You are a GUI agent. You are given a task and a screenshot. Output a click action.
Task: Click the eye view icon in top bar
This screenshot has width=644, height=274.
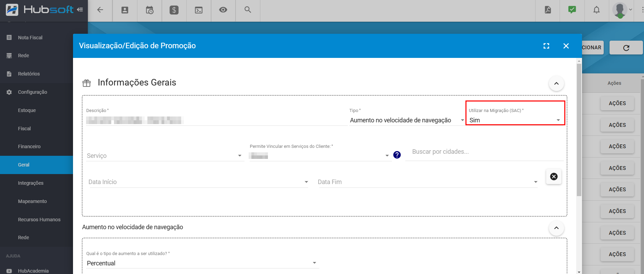(223, 10)
